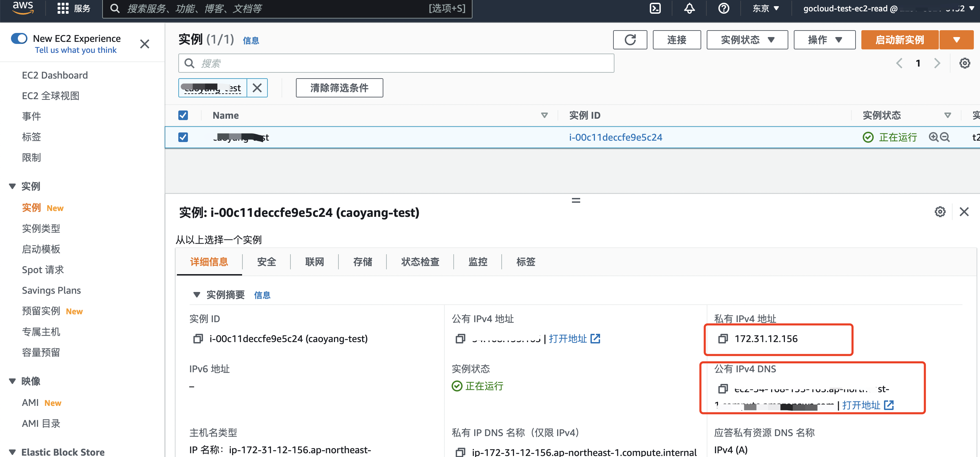Copy the public IPv4 address

tap(460, 339)
